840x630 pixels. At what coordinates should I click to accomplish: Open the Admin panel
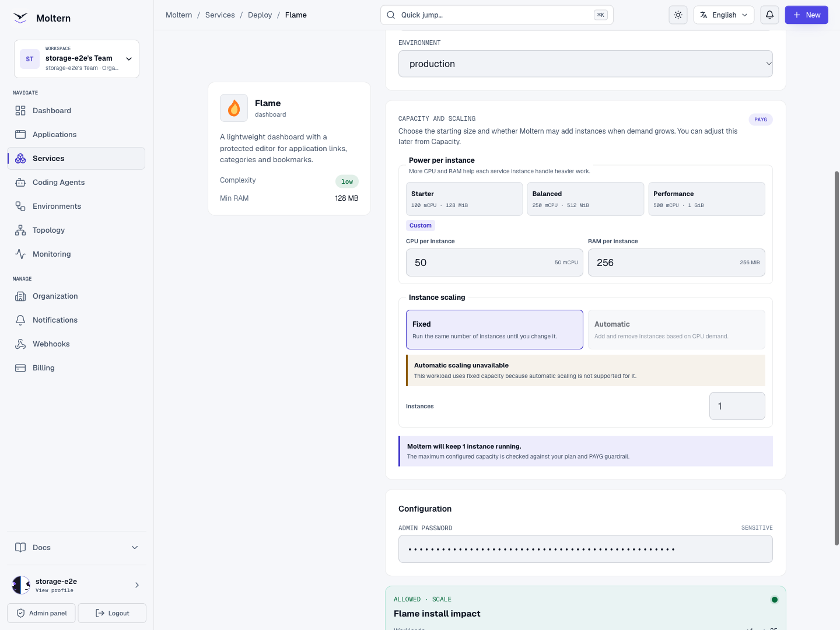point(41,613)
